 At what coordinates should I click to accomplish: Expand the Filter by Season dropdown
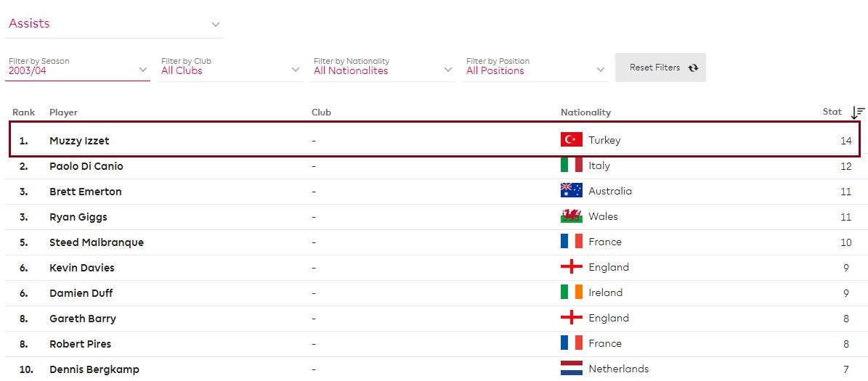tap(77, 70)
